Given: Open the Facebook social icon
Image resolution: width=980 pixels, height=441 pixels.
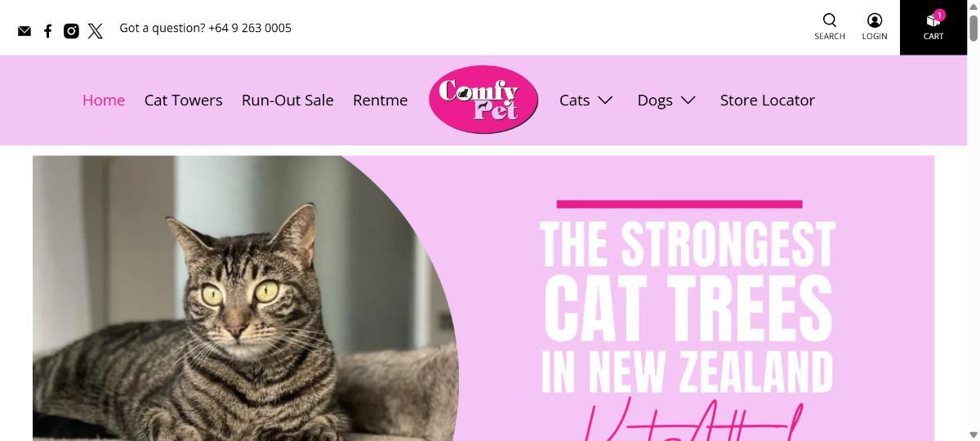Looking at the screenshot, I should (x=47, y=31).
